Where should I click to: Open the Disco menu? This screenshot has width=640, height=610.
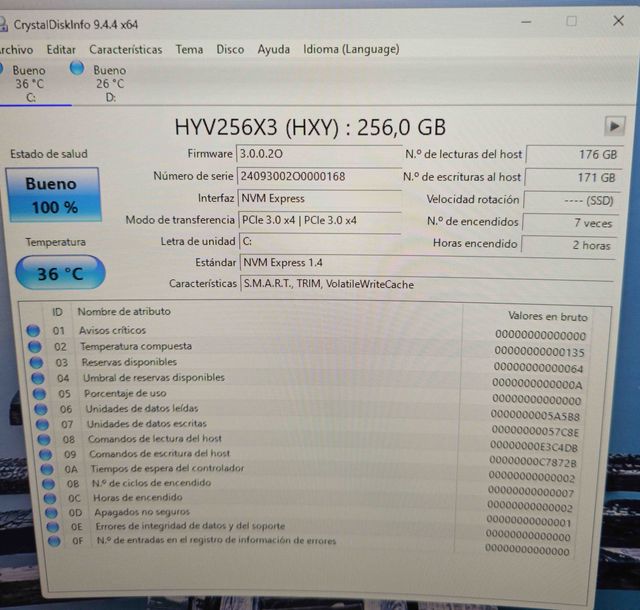[x=230, y=49]
